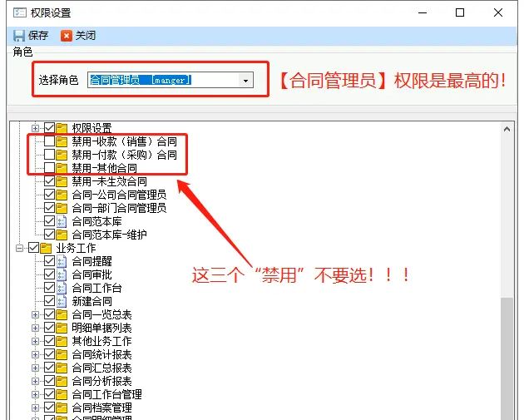
Task: Select the 合同工作台管理 tree label
Action: 107,394
